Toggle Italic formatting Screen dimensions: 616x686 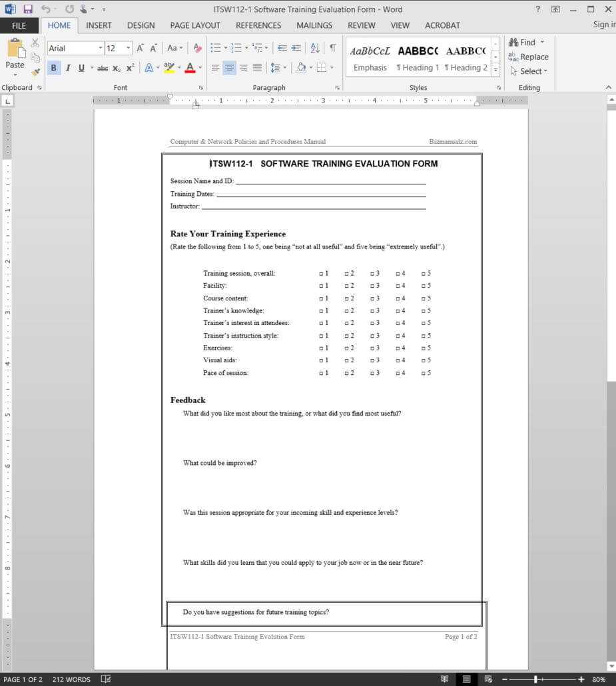click(68, 68)
